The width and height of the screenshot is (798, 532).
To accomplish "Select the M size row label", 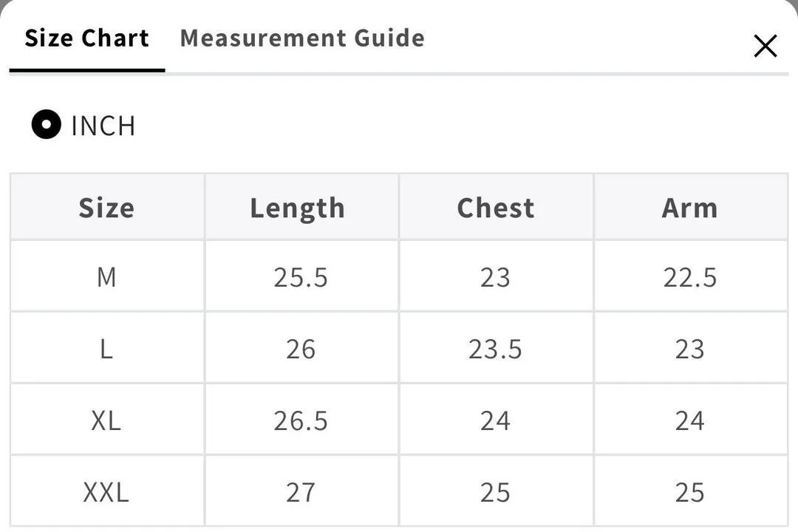I will (x=106, y=277).
